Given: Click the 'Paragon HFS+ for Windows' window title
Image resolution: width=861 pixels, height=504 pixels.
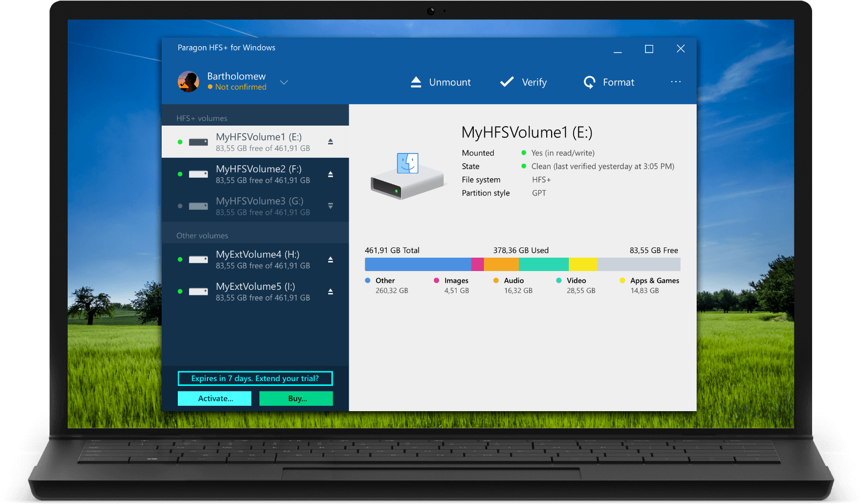Looking at the screenshot, I should [226, 48].
